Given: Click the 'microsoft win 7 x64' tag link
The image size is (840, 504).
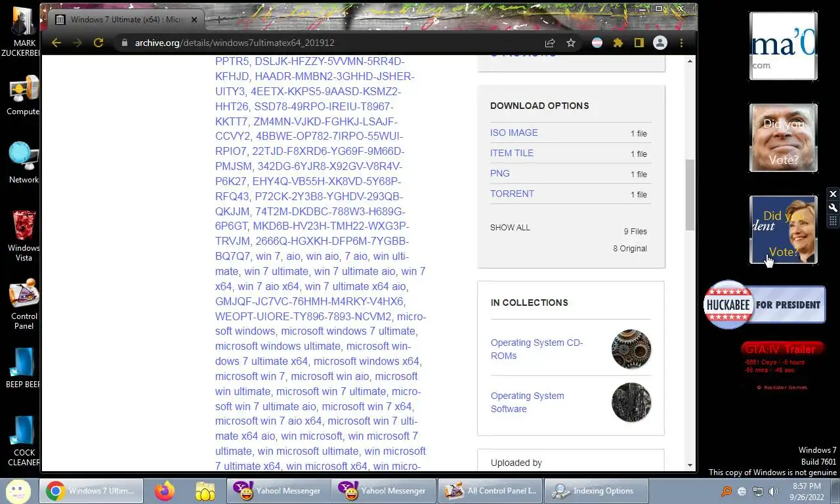Looking at the screenshot, I should tap(367, 406).
